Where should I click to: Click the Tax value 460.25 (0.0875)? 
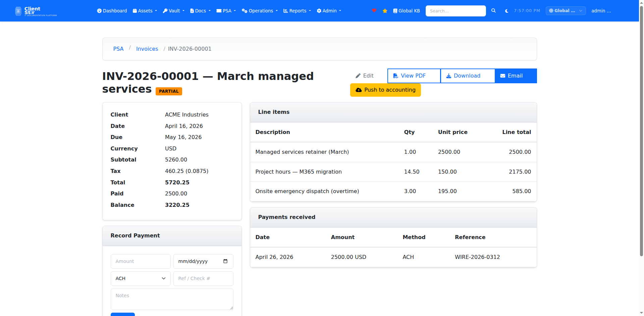pos(187,171)
